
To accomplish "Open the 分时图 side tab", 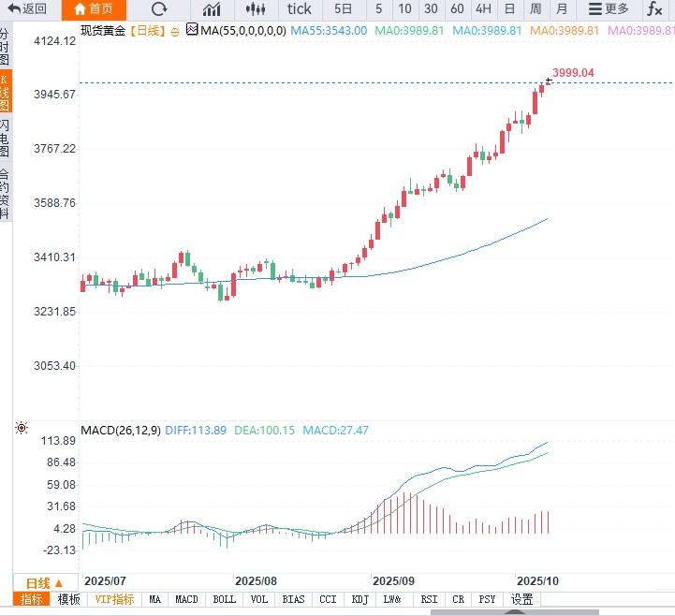I will 6,46.
